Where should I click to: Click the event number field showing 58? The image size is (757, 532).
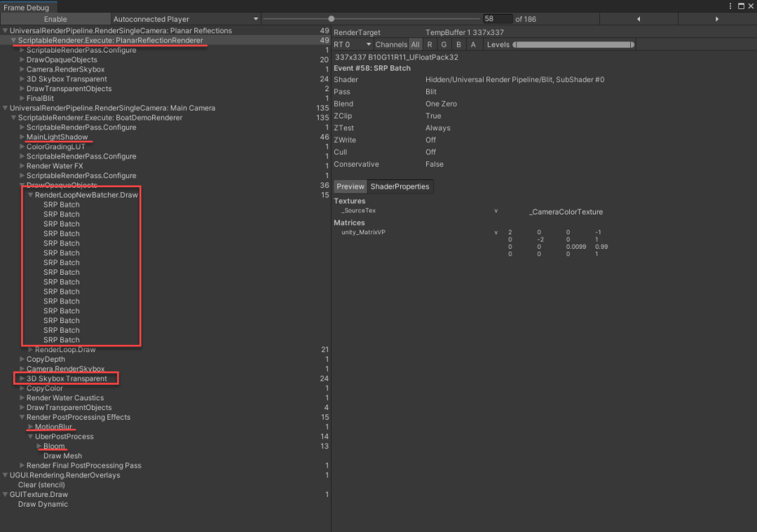[498, 19]
